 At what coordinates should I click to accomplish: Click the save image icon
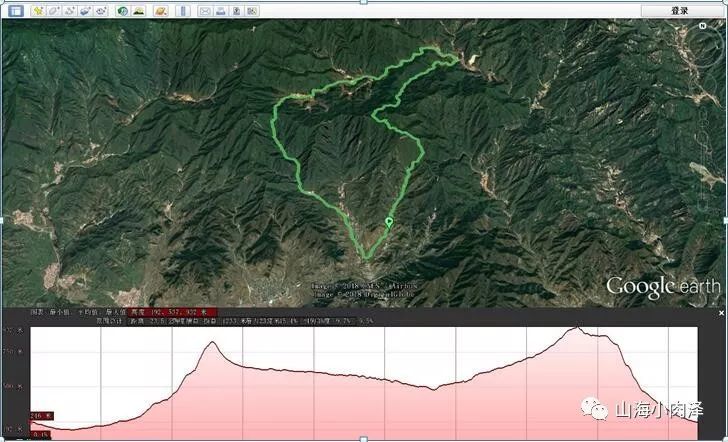(236, 11)
